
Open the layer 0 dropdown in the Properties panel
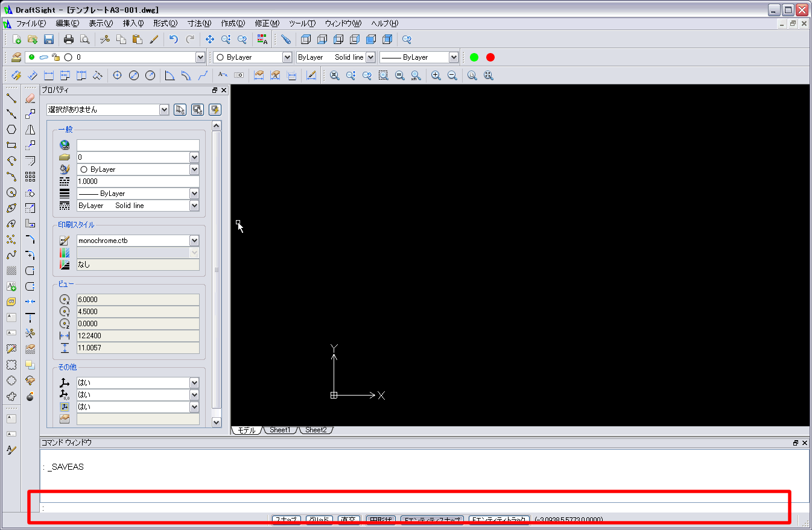tap(194, 157)
